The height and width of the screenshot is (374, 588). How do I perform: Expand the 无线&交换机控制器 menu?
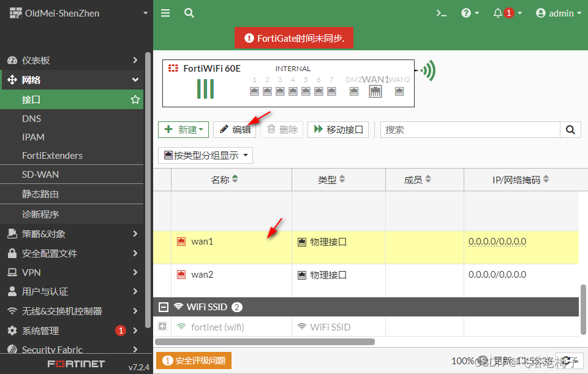pyautogui.click(x=72, y=311)
